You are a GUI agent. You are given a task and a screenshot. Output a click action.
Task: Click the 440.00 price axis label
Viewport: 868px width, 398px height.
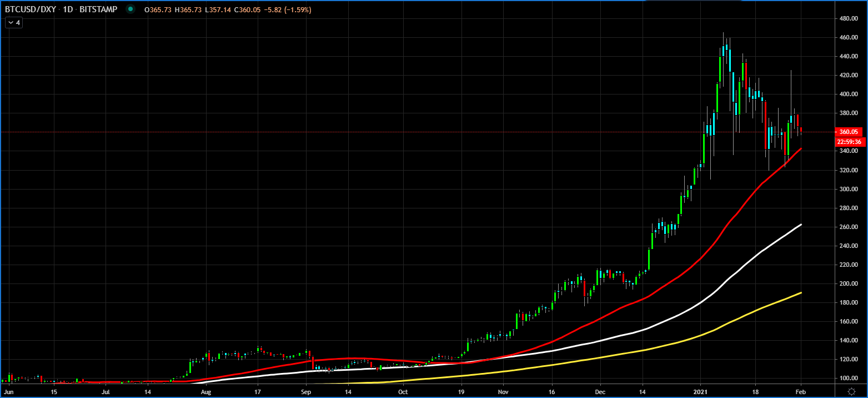coord(850,56)
